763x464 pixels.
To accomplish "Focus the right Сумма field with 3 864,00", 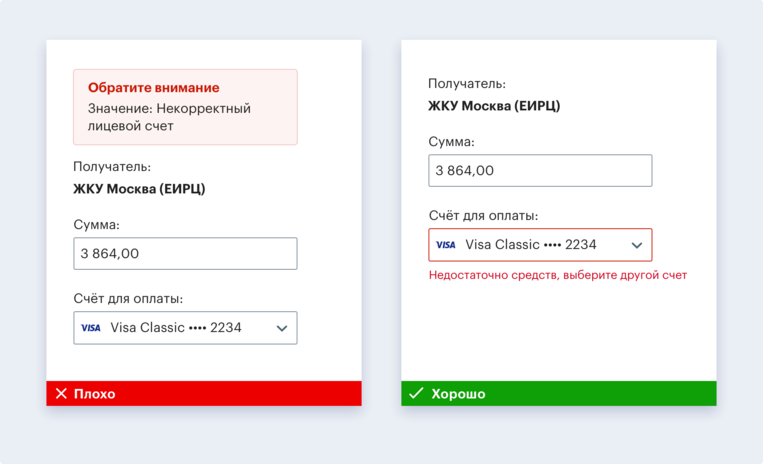I will [x=540, y=170].
